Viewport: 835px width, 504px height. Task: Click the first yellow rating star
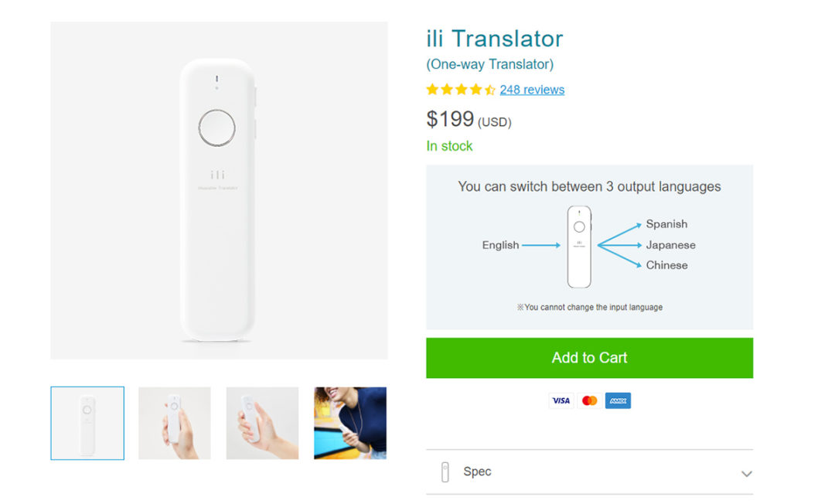coord(431,89)
